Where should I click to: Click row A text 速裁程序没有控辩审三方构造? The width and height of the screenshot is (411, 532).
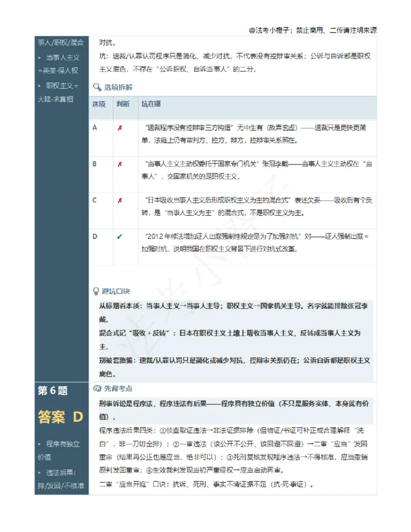point(189,127)
